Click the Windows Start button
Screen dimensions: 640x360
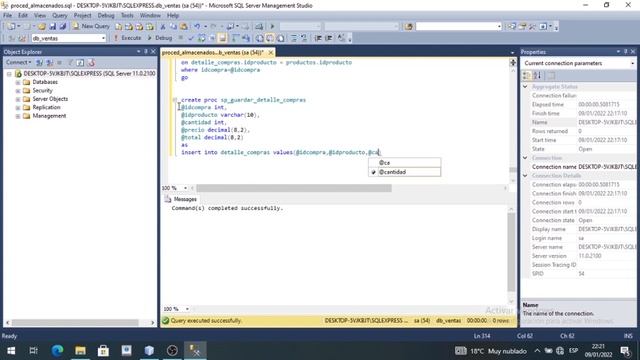11,351
